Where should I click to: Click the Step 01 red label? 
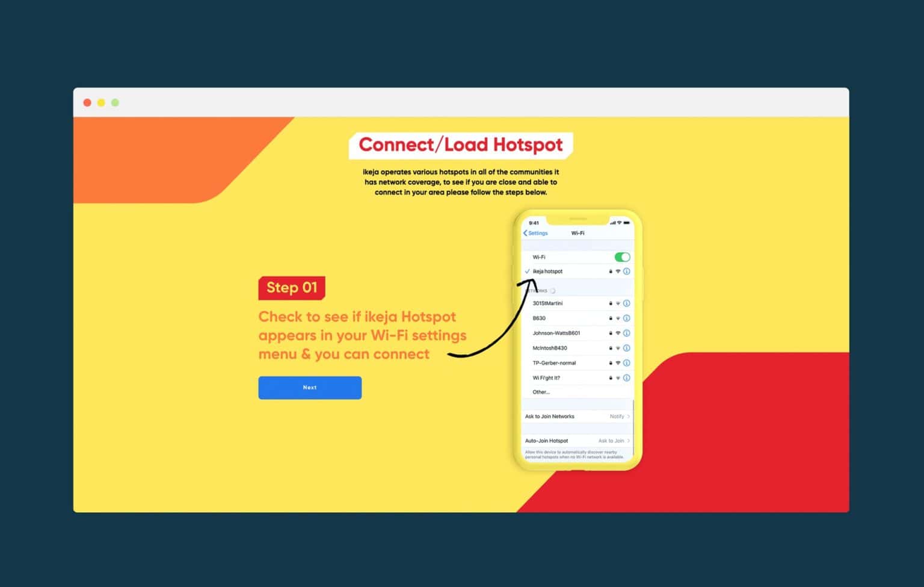pyautogui.click(x=292, y=288)
